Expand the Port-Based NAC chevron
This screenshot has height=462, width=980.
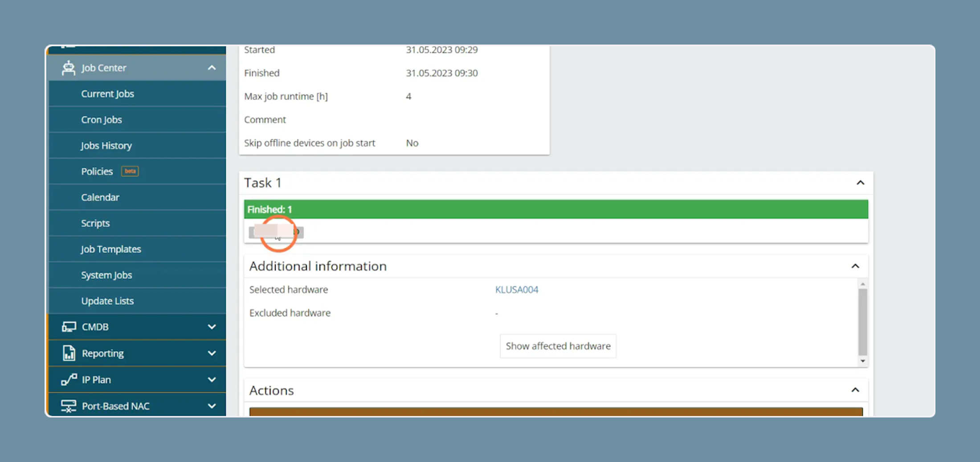(212, 406)
